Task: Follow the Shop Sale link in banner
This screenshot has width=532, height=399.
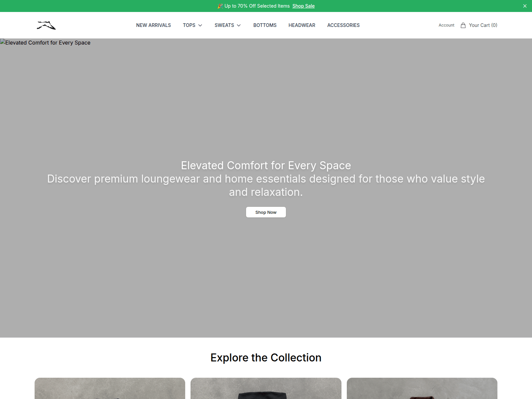Action: (303, 6)
